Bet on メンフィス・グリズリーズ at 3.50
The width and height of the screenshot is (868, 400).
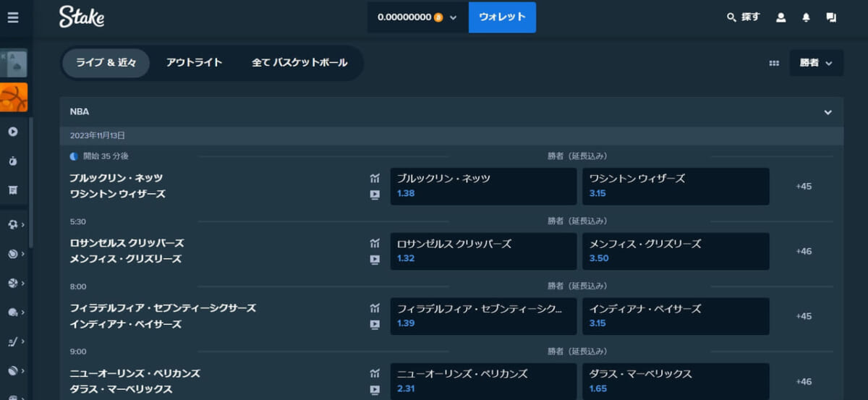click(676, 251)
